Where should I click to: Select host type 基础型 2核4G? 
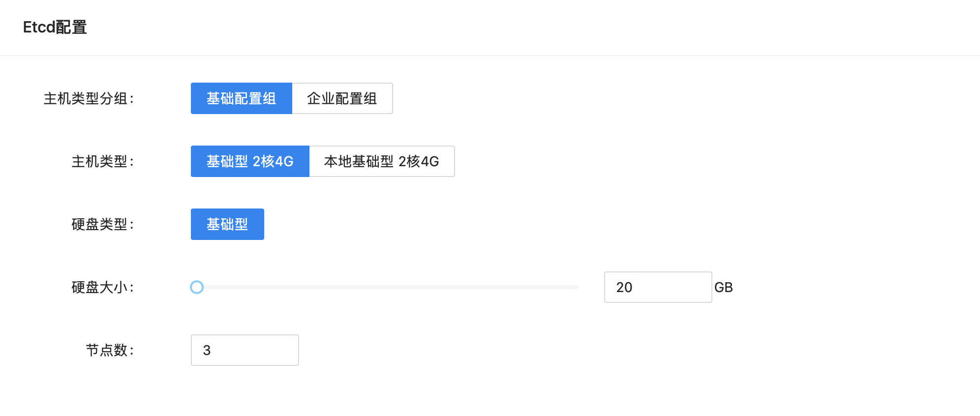point(249,161)
